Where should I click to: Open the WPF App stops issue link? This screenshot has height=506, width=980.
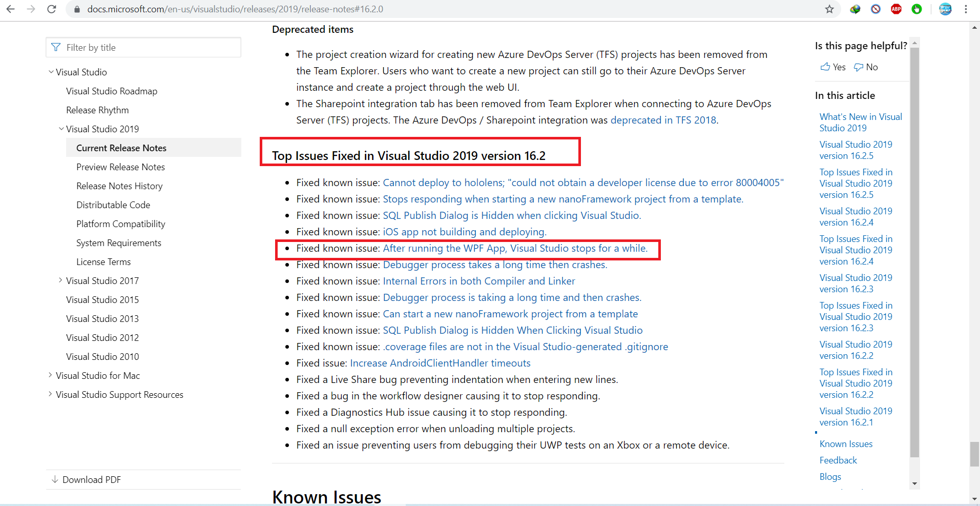pyautogui.click(x=515, y=248)
